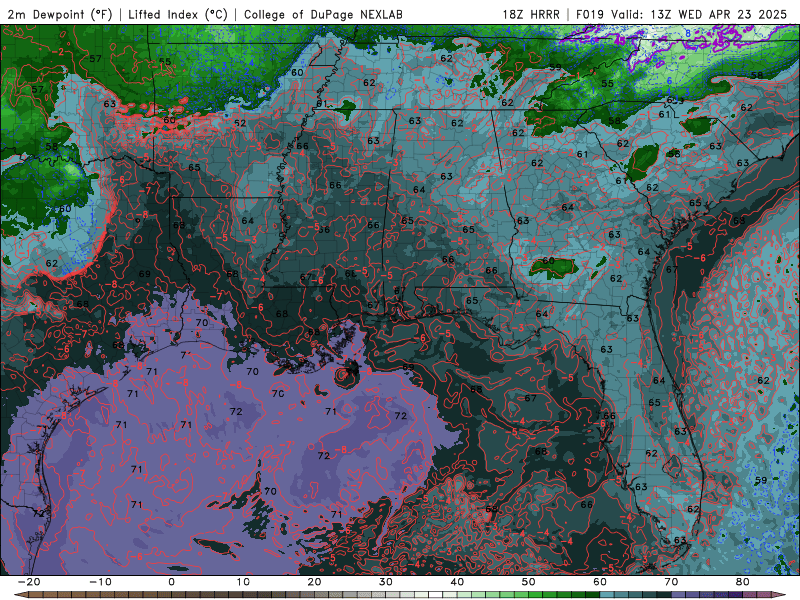
Task: Click the "Valid: 13Z WED APR 23 2025" text
Action: coord(699,14)
